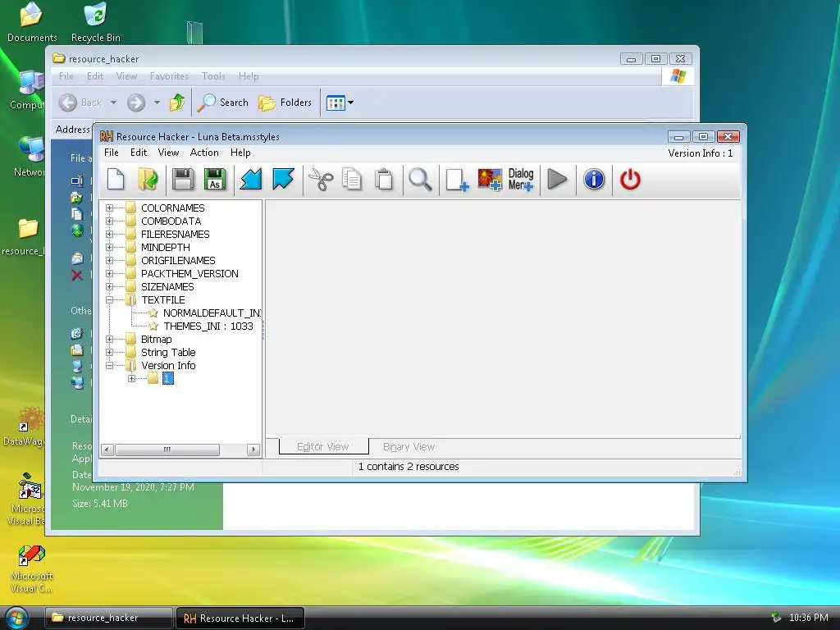Click tree scrollbar left arrow
Viewport: 840px width, 630px height.
click(x=107, y=450)
